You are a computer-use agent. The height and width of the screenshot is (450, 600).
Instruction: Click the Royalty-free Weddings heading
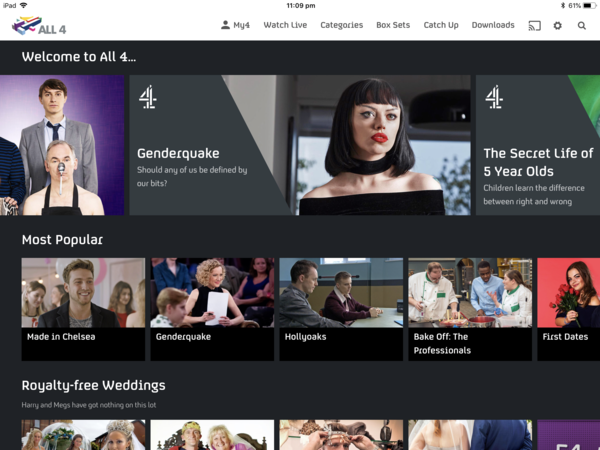click(93, 385)
